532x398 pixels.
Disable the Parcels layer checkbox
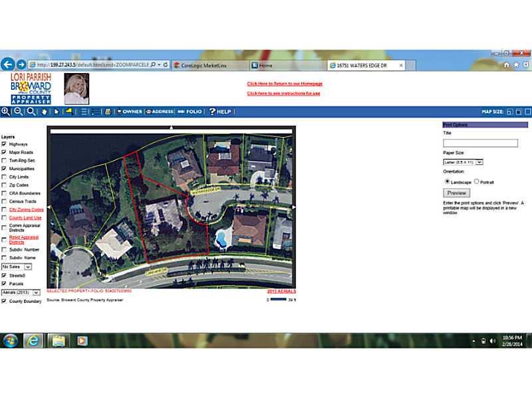tap(5, 283)
